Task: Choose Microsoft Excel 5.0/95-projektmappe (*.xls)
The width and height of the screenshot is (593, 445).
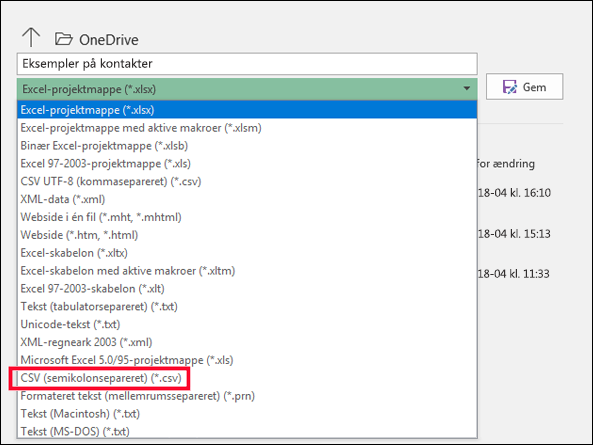Action: tap(247, 360)
